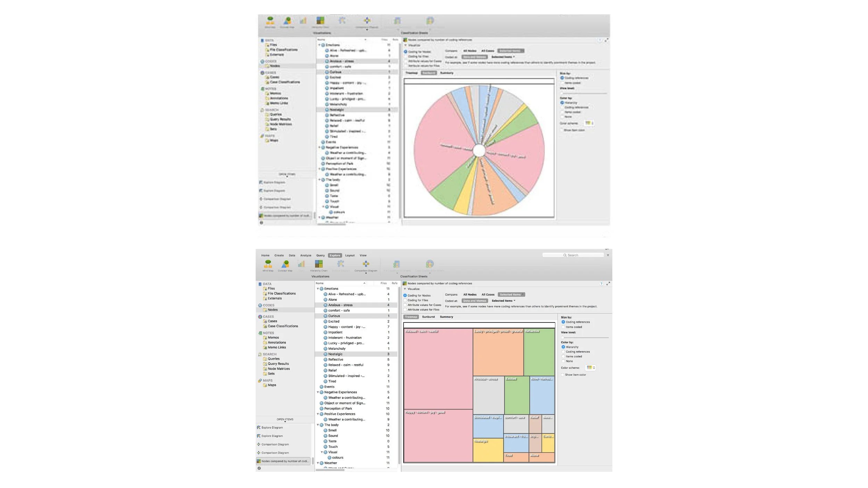The width and height of the screenshot is (868, 488).
Task: Switch to the Sunburst tab, lower window
Action: click(428, 317)
